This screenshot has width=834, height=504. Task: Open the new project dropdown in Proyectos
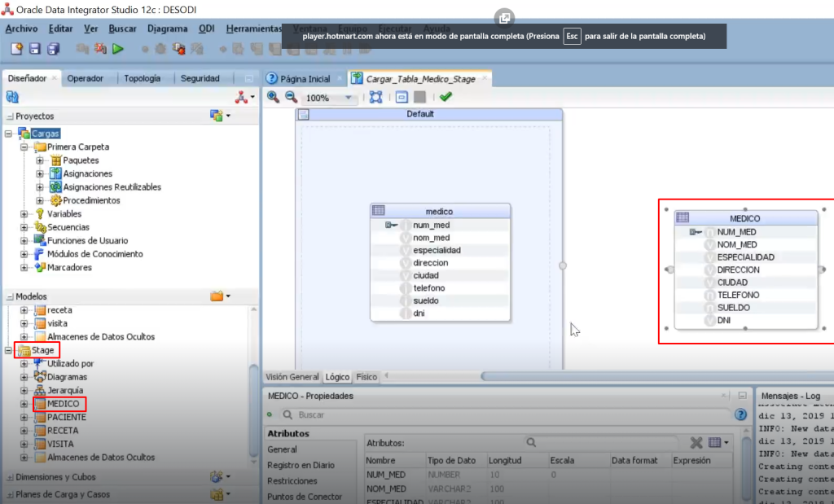(x=220, y=116)
